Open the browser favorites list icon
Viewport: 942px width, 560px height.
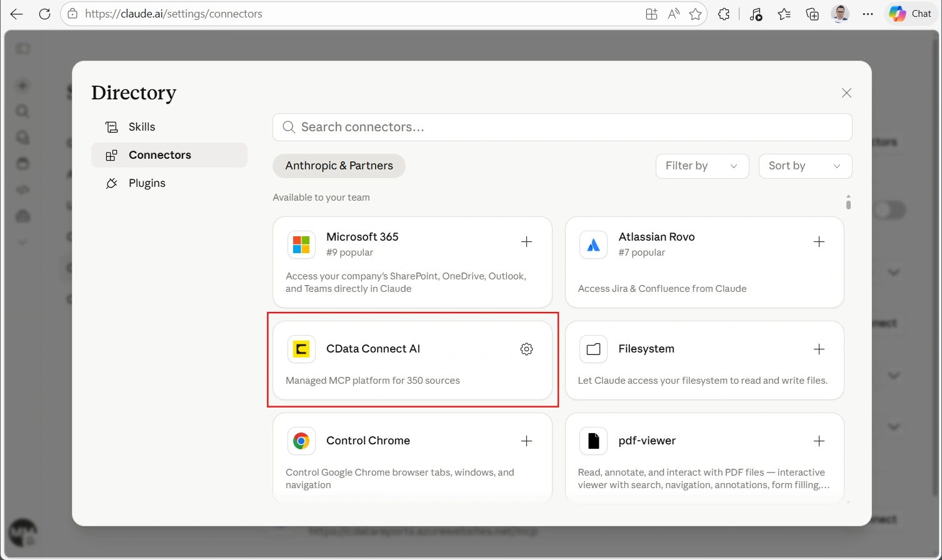click(784, 14)
